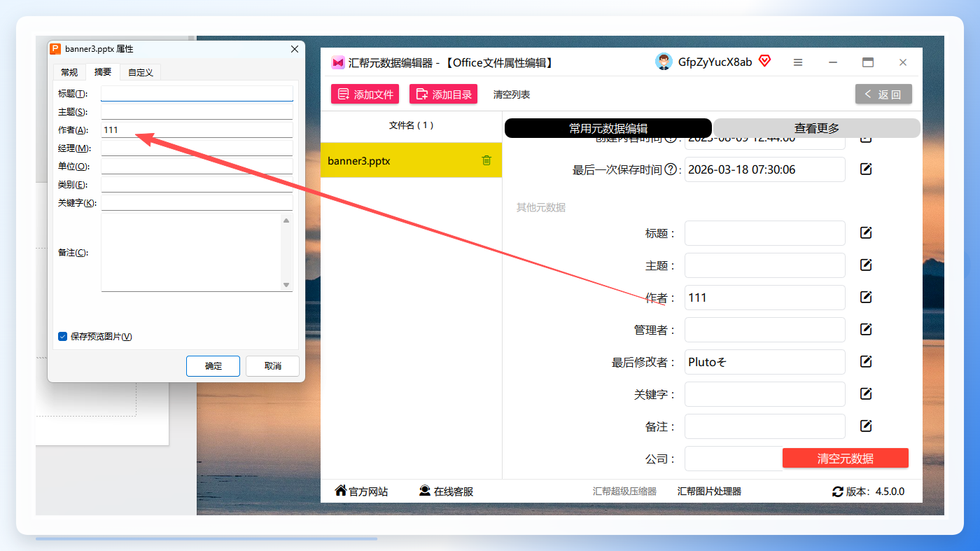Click scroll up arrow in 备注 box

[286, 221]
